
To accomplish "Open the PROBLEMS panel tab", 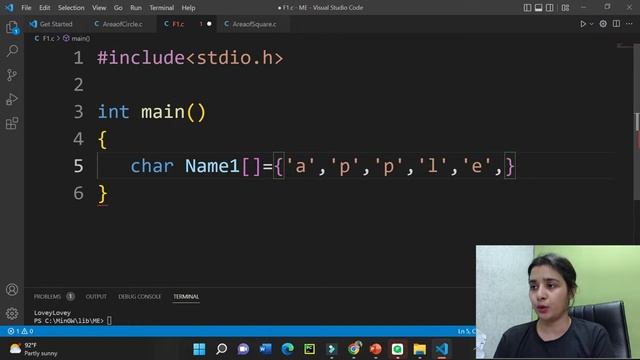I will (x=47, y=297).
